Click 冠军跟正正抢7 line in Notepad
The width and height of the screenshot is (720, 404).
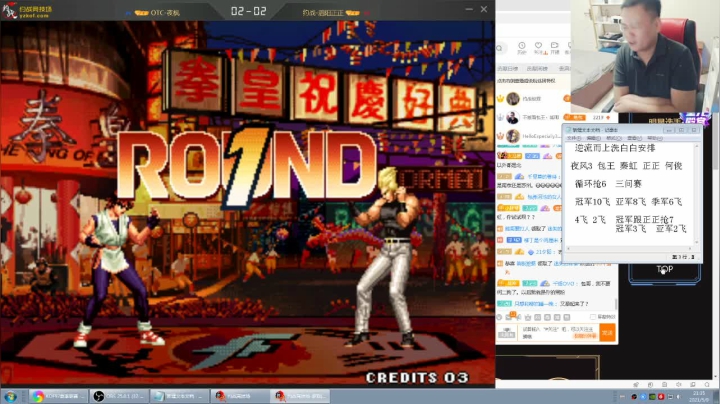(x=645, y=219)
